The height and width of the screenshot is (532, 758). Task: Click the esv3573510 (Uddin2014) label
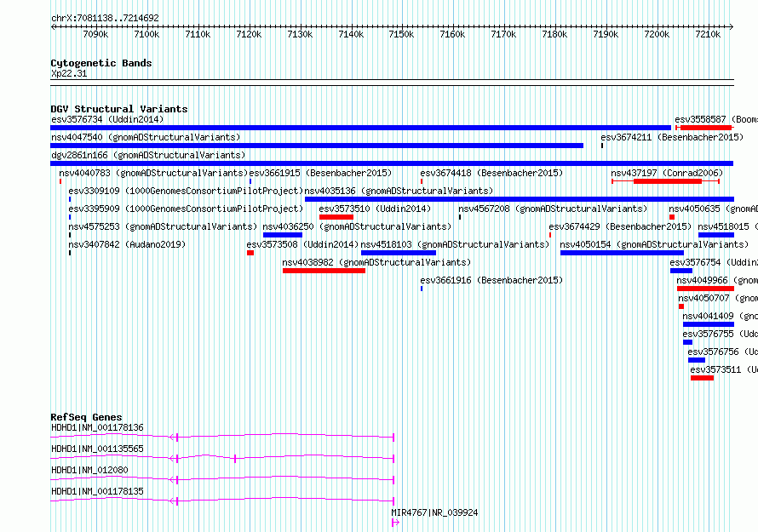(x=375, y=209)
